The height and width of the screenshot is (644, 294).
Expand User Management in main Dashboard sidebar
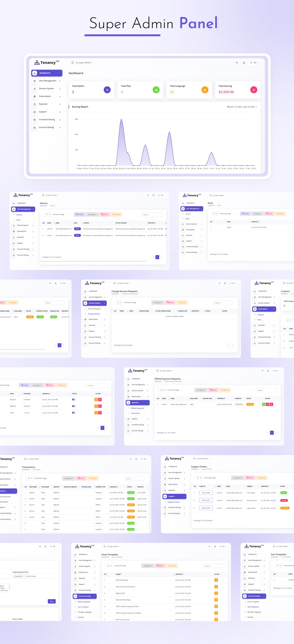click(x=47, y=81)
